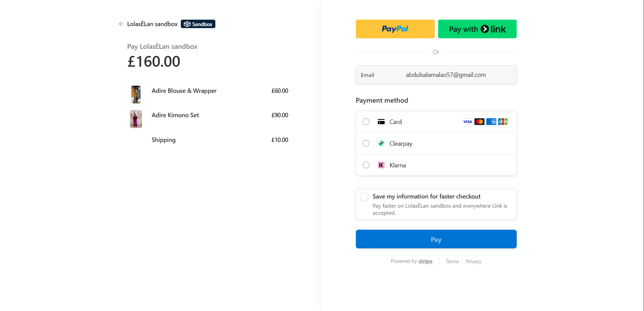Click the back arrow next to LolasÈLan sandbox

[121, 24]
